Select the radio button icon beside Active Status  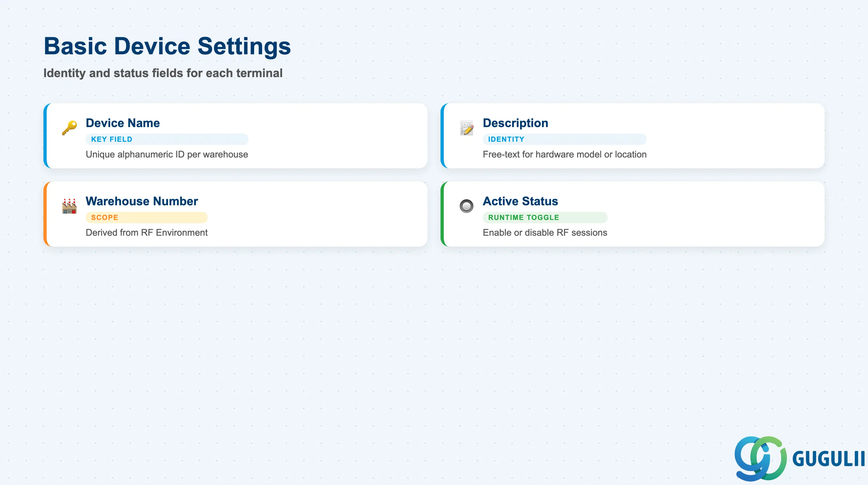(x=467, y=206)
